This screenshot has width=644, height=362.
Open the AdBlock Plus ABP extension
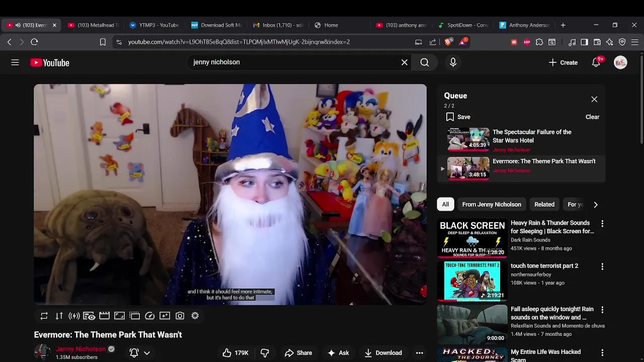(x=527, y=42)
